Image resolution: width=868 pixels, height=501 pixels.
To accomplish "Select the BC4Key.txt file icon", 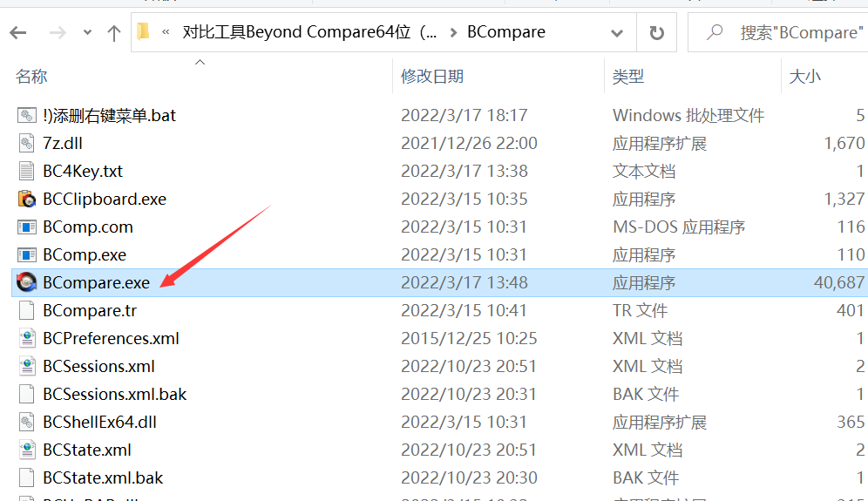I will [26, 171].
